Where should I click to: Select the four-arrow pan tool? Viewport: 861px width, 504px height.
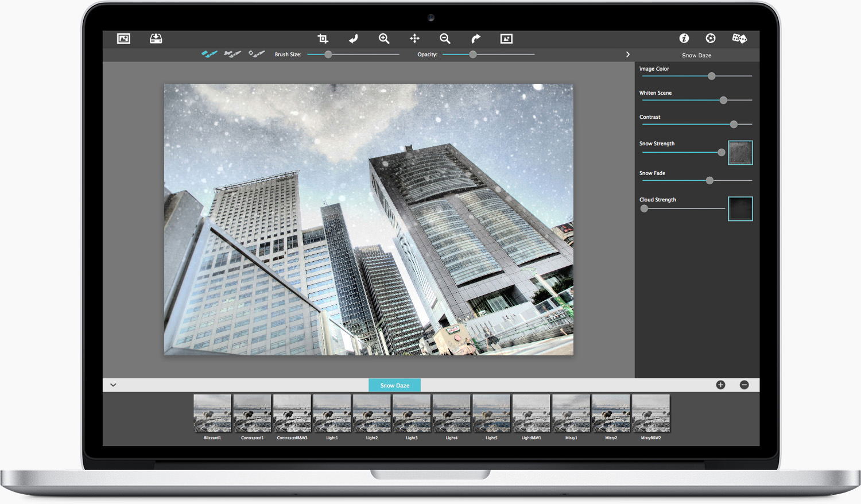pos(414,38)
